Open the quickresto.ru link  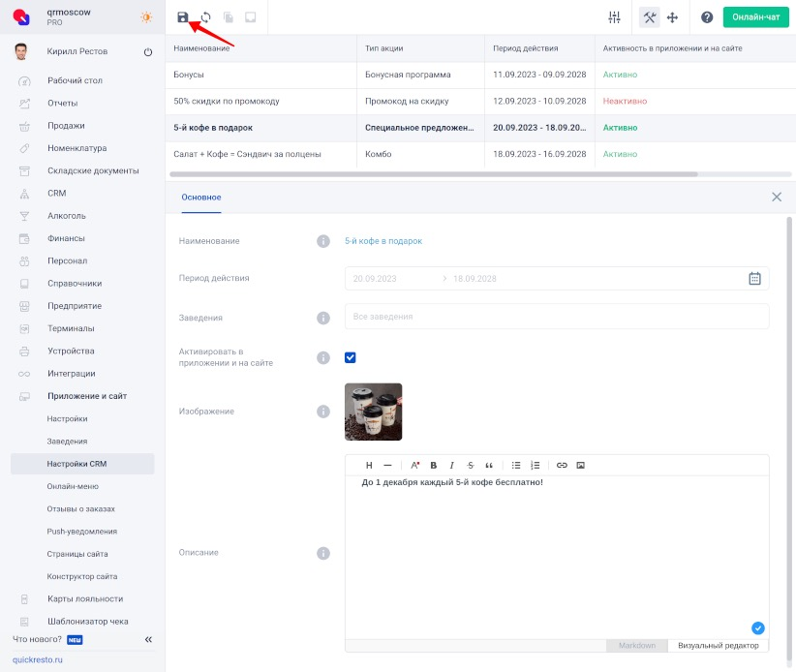click(x=37, y=659)
